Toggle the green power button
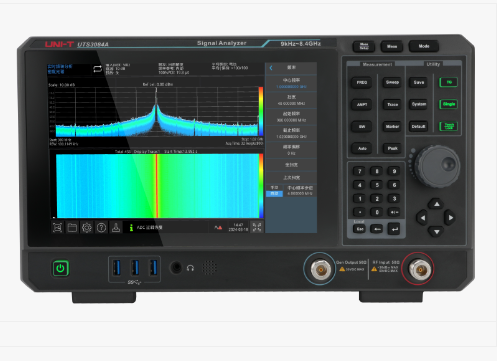 tap(60, 268)
